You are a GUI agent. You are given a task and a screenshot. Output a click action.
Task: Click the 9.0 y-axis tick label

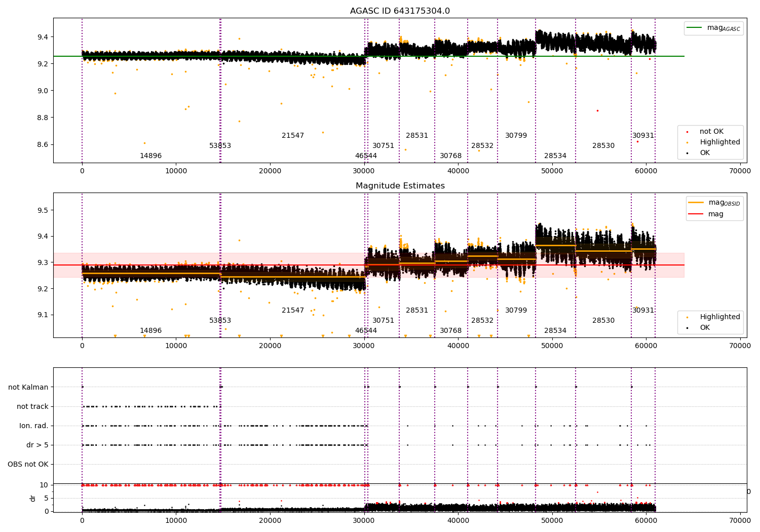pyautogui.click(x=42, y=91)
